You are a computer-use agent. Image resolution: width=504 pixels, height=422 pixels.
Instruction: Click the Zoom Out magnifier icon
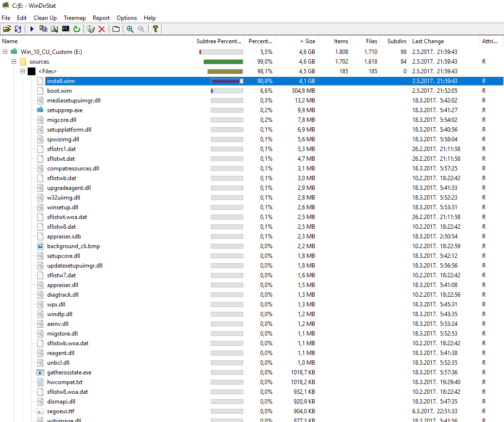(x=141, y=29)
